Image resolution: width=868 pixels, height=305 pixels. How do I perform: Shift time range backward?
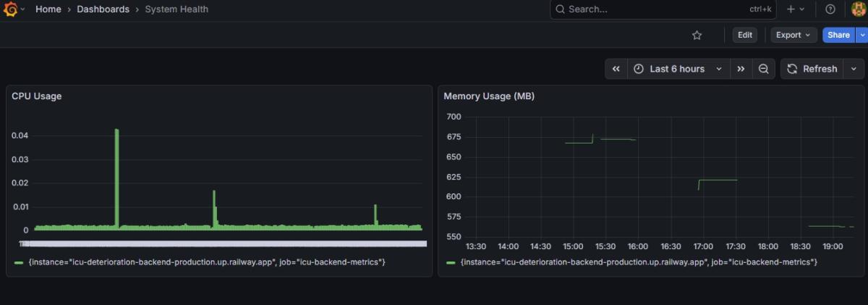pyautogui.click(x=616, y=69)
